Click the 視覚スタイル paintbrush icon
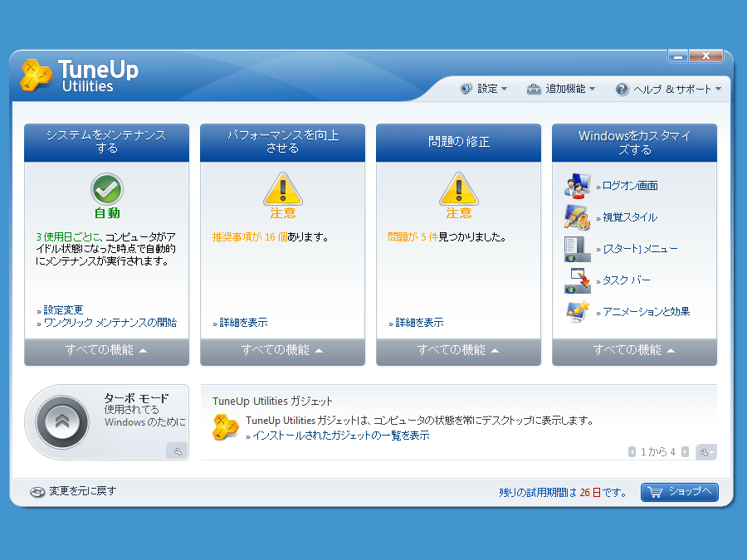This screenshot has width=747, height=560. 577,217
